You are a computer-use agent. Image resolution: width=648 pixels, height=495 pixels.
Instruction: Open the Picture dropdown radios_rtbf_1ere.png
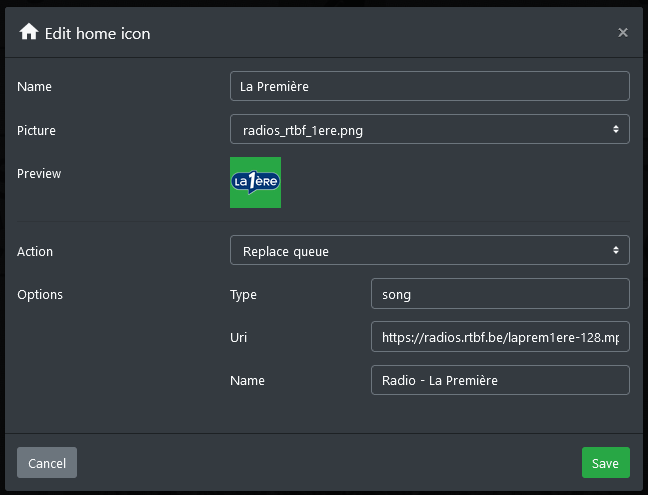pos(430,129)
